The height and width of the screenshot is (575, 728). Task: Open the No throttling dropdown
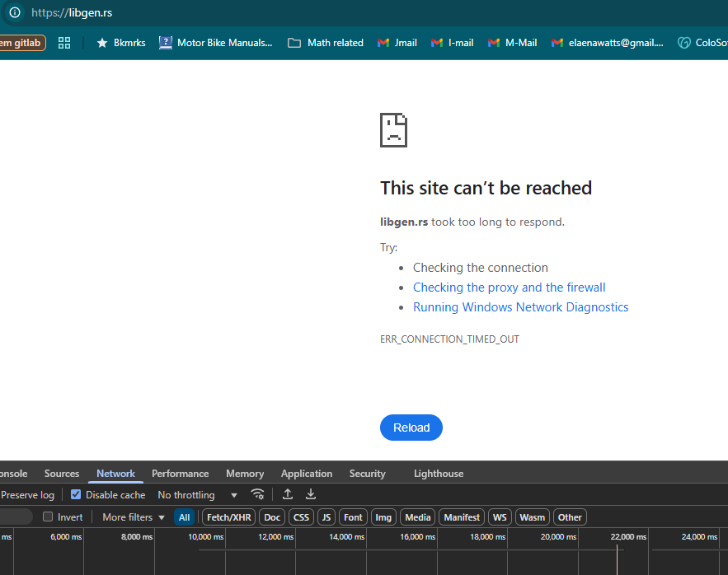tap(197, 495)
